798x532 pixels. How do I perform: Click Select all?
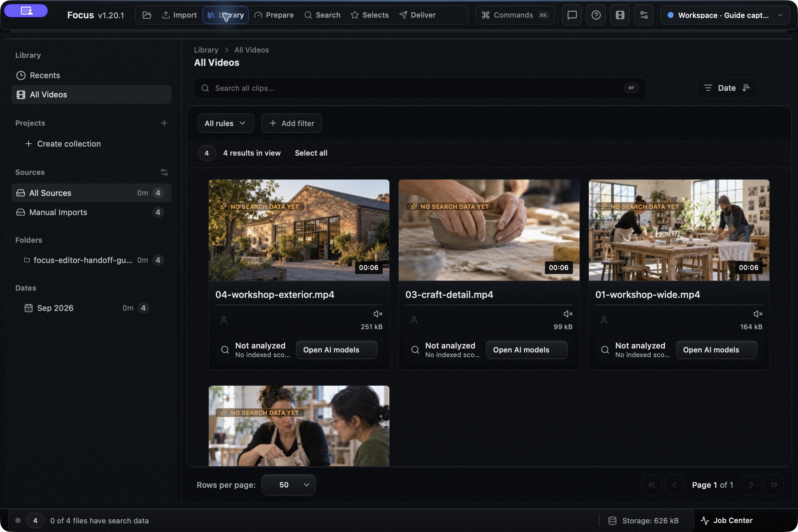[311, 153]
